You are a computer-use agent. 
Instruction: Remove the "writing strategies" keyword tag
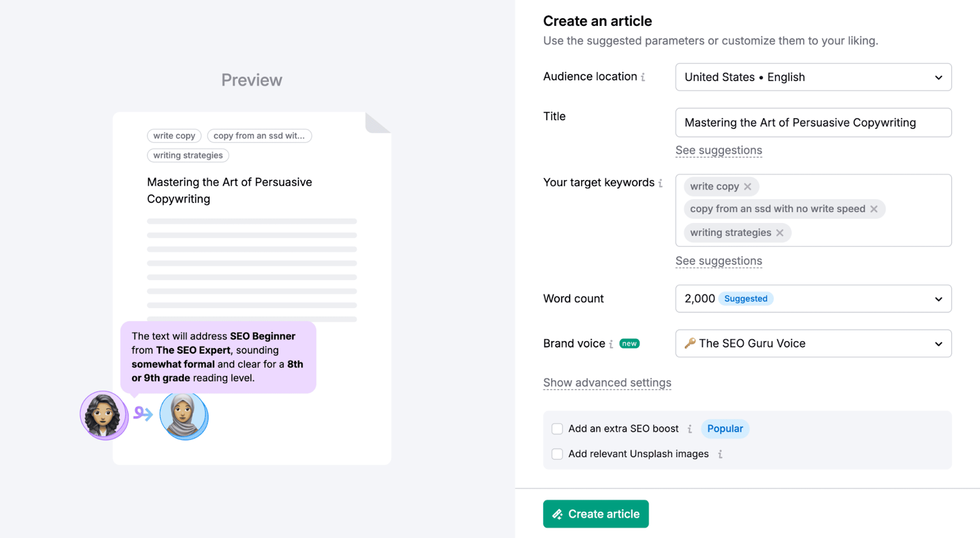click(x=780, y=232)
